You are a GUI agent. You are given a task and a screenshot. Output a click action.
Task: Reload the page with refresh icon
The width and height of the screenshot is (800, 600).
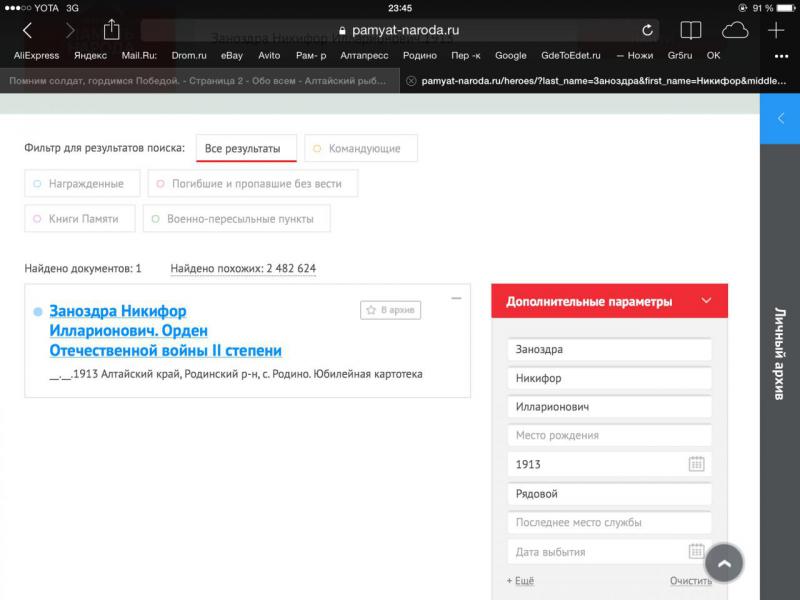pos(647,31)
